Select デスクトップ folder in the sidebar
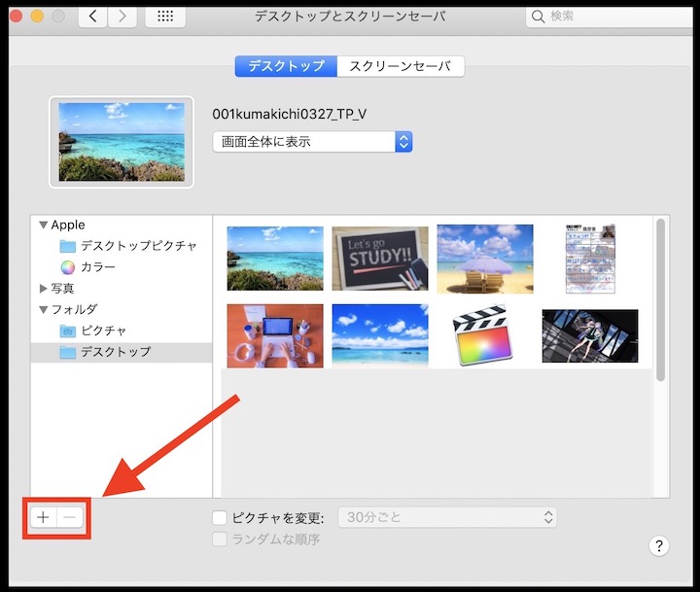The image size is (700, 592). point(122,353)
